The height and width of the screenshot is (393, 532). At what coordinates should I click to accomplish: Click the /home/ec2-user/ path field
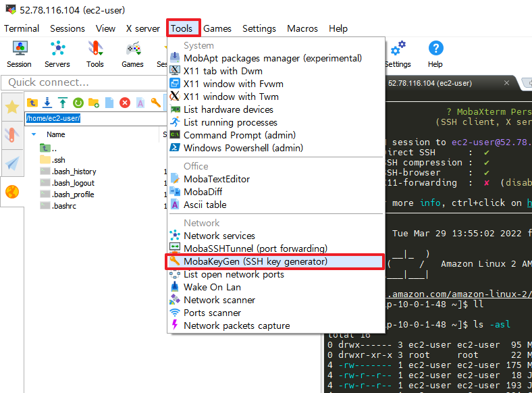96,118
